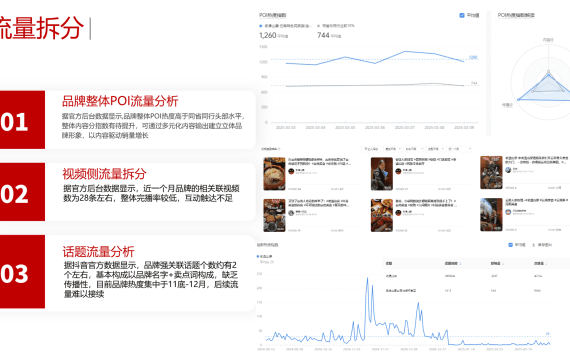Click the 1,260 average value figure
Viewport: 570px width, 360px height.
pyautogui.click(x=268, y=35)
